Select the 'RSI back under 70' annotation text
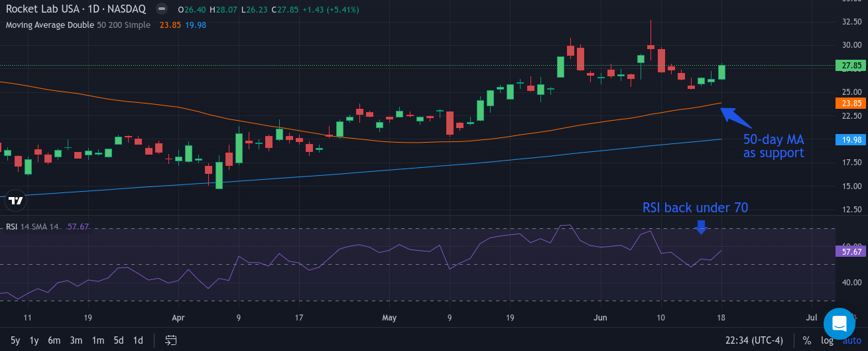Screen dimensions: 868x351 pyautogui.click(x=695, y=208)
